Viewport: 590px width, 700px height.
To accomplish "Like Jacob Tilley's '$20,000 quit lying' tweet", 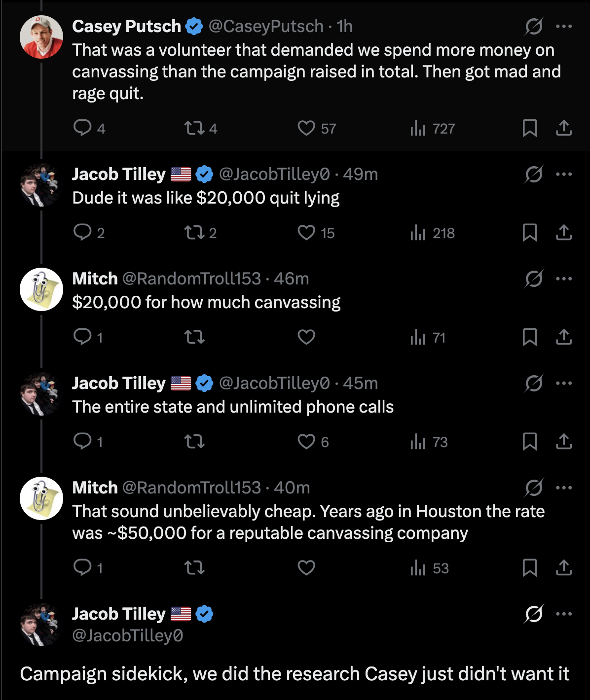I will point(306,233).
